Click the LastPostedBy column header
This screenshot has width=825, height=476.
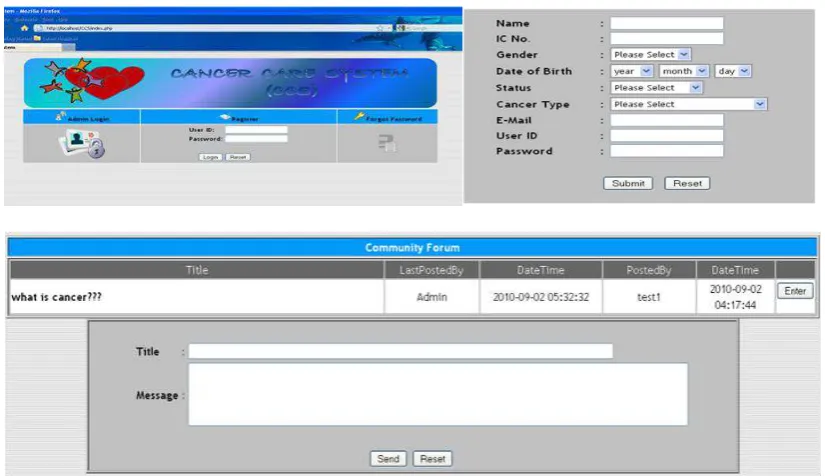(x=431, y=270)
